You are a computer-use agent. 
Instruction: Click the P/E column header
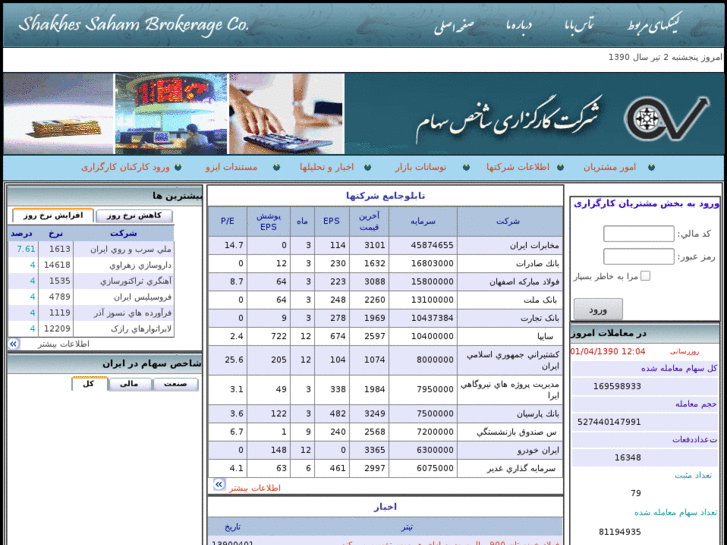click(x=227, y=221)
